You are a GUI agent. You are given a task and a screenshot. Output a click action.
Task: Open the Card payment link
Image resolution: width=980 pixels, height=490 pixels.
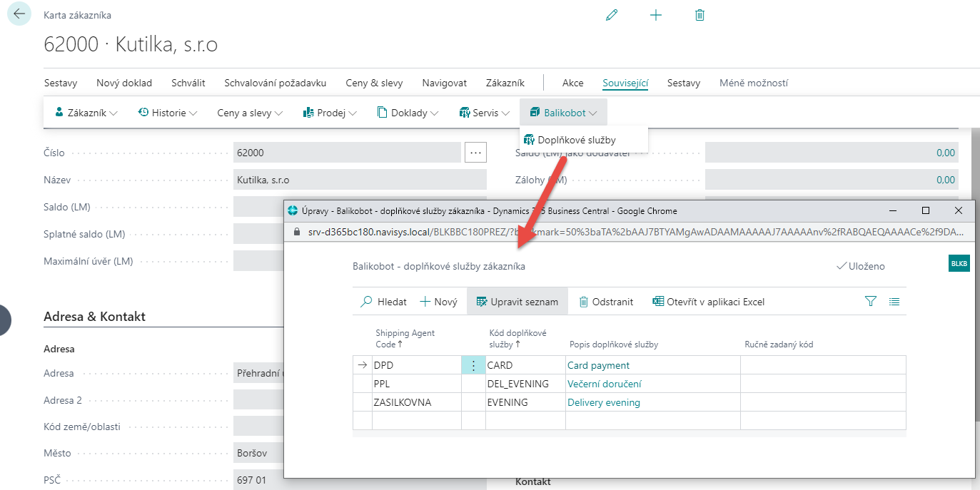pos(598,365)
